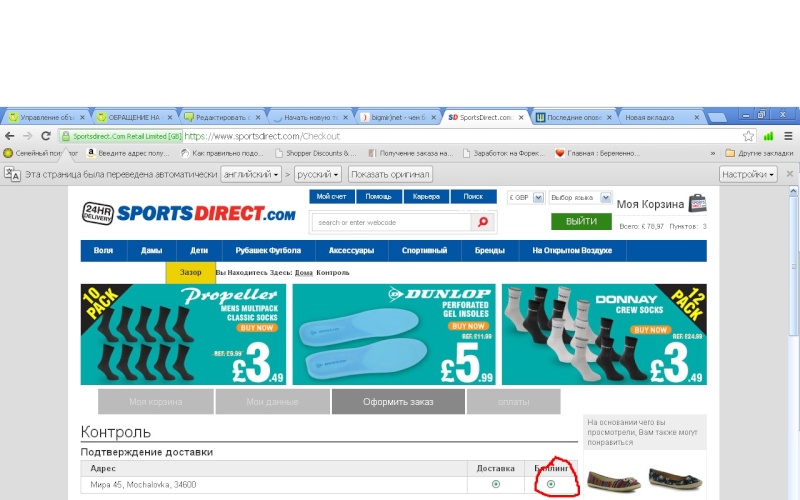Image resolution: width=800 pixels, height=500 pixels.
Task: Open the Воля menu in site navigation
Action: 104,251
